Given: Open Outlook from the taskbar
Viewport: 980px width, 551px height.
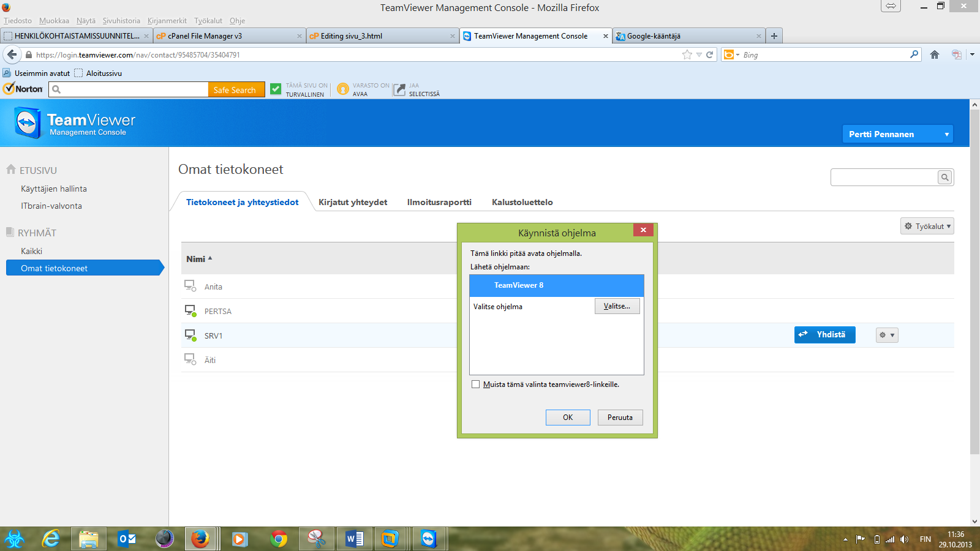Looking at the screenshot, I should pyautogui.click(x=127, y=539).
